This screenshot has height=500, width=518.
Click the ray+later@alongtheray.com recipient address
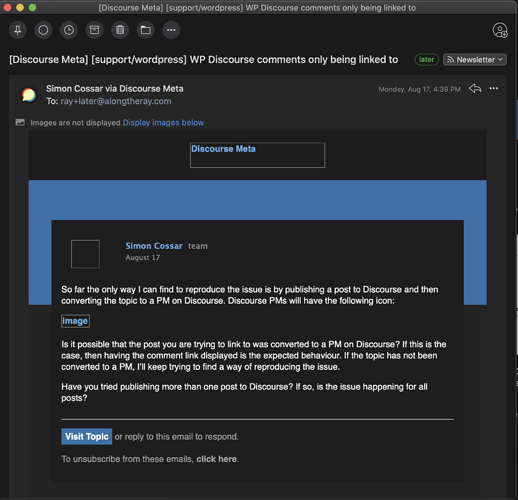(x=116, y=101)
